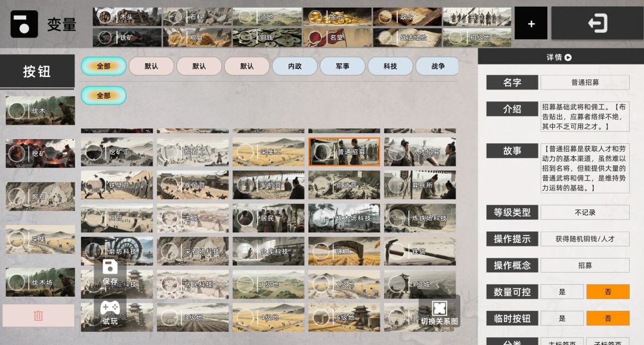The height and width of the screenshot is (345, 644).
Task: Choose the 1级地 card
Action: click(268, 284)
